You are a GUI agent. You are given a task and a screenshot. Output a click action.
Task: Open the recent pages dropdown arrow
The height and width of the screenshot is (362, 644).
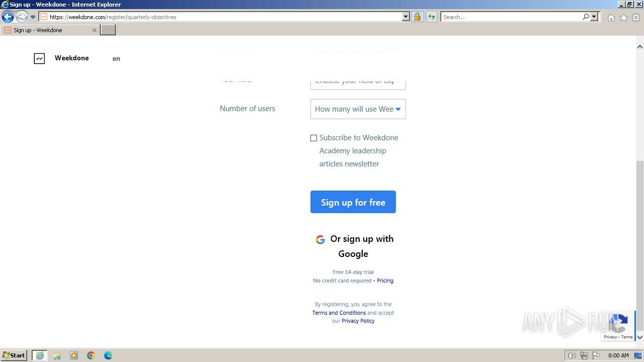(x=33, y=17)
